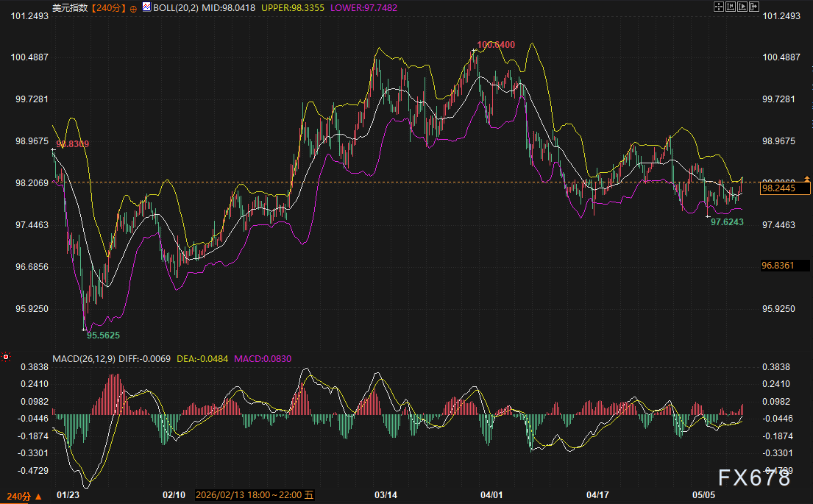
Task: Click the chart axis shift-left icon
Action: click(x=731, y=7)
